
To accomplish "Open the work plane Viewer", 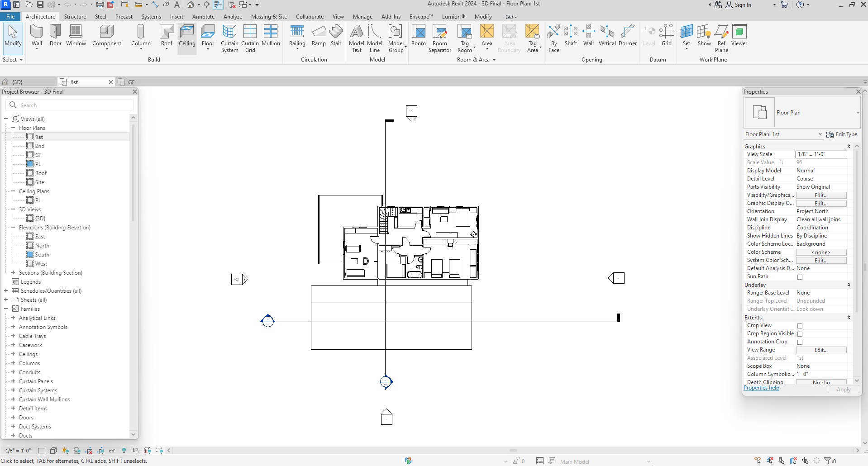I will coord(739,36).
